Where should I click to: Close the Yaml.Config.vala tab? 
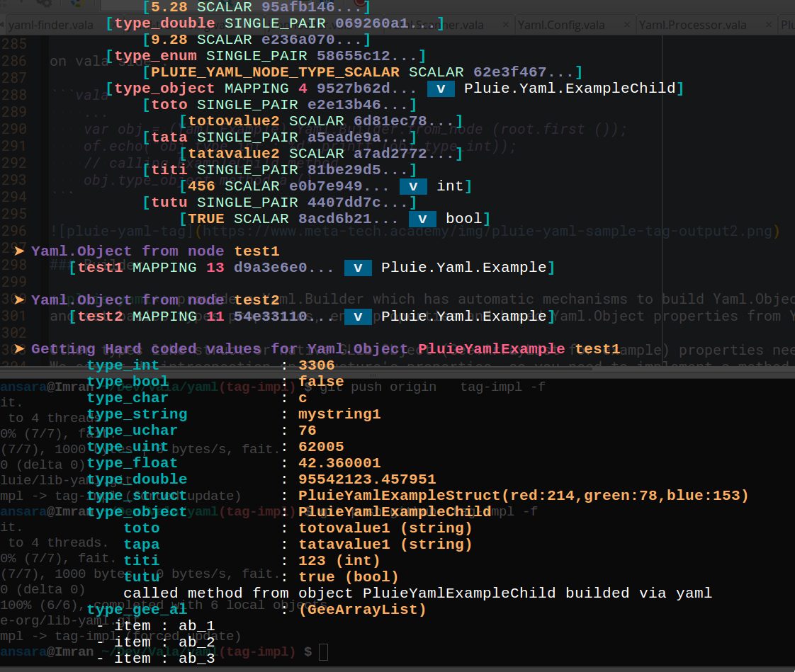(x=627, y=24)
